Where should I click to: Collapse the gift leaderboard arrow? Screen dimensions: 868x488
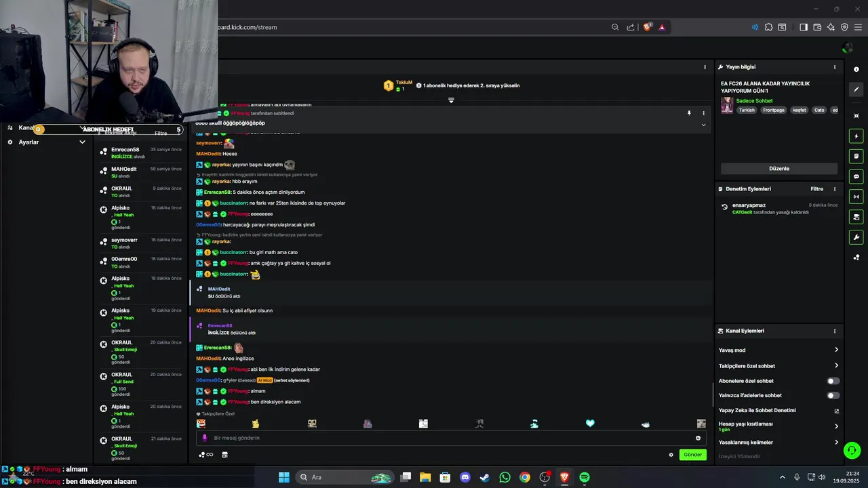pos(451,100)
